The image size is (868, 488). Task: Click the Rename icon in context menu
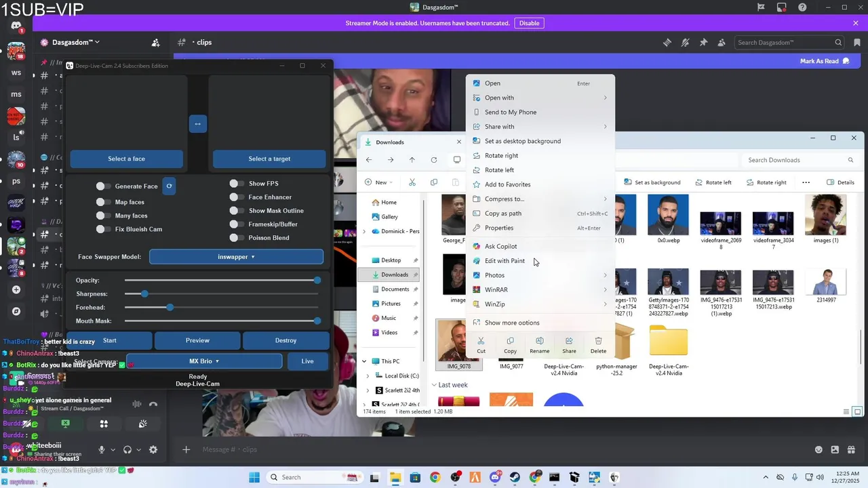click(540, 345)
